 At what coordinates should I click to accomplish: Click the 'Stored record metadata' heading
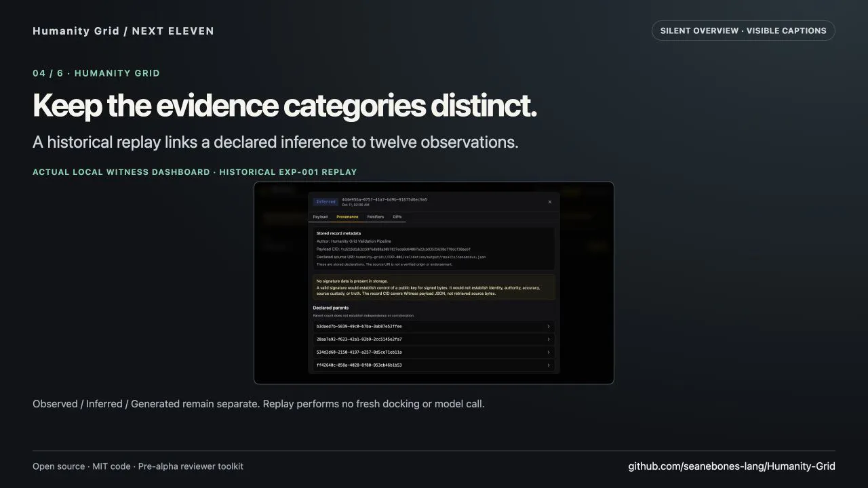(338, 233)
